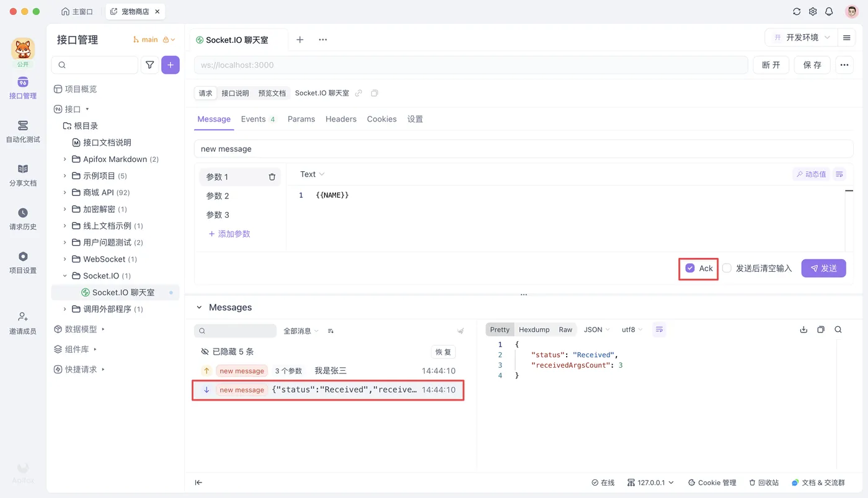This screenshot has width=868, height=498.
Task: Expand the 商城 API folder
Action: click(65, 192)
